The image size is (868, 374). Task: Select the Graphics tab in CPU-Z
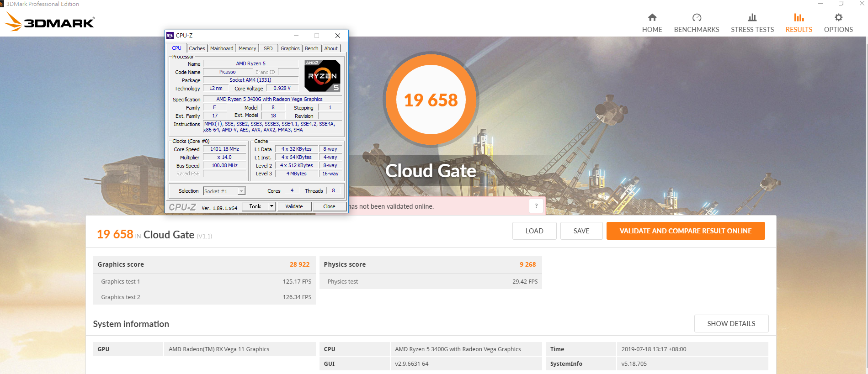point(290,48)
